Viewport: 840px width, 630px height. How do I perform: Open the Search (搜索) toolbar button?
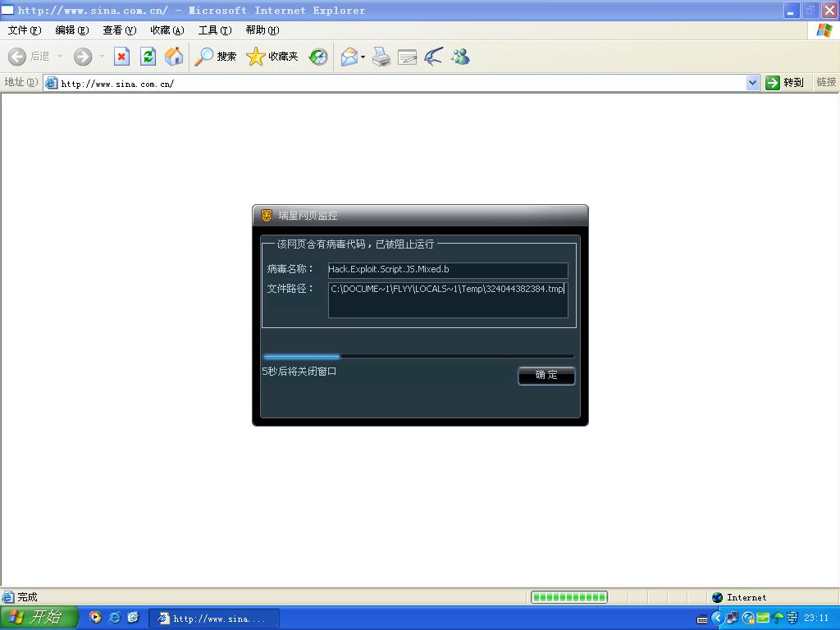coord(216,57)
